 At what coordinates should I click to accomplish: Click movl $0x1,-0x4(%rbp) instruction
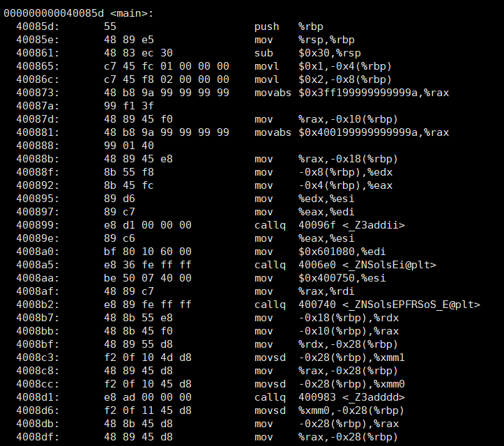coord(323,66)
